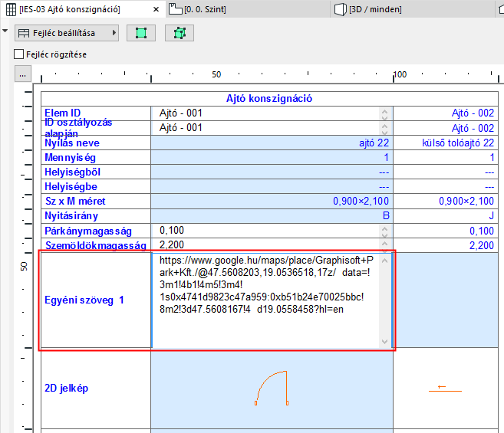Select the Egyéni szöveg 1 row header
Image resolution: width=504 pixels, height=433 pixels.
pos(96,300)
